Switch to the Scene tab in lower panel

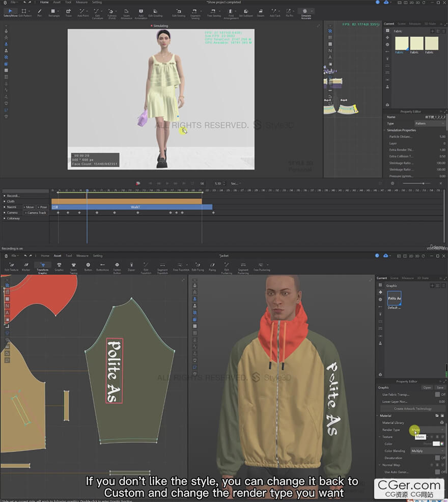click(395, 278)
